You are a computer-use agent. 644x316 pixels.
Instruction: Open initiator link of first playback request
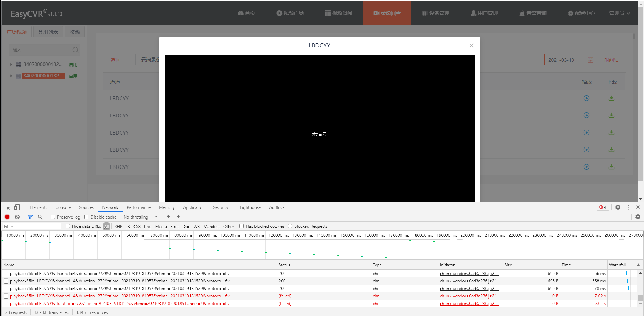[x=469, y=274]
